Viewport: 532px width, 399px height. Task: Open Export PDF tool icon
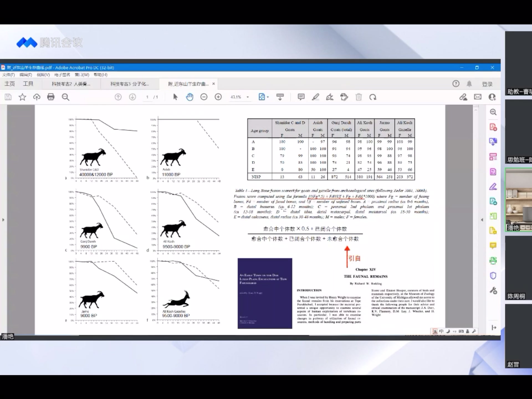pos(493,201)
